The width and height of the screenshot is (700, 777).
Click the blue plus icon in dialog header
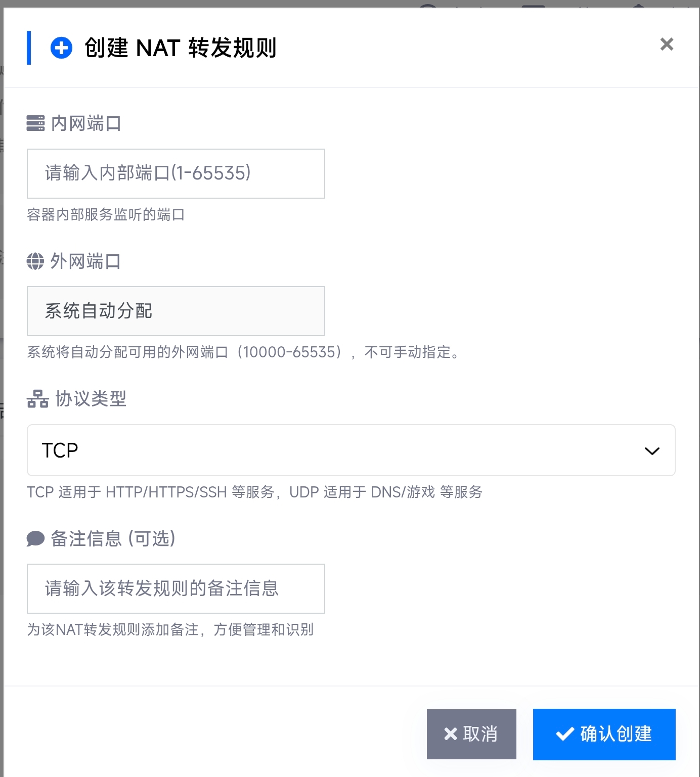point(62,48)
